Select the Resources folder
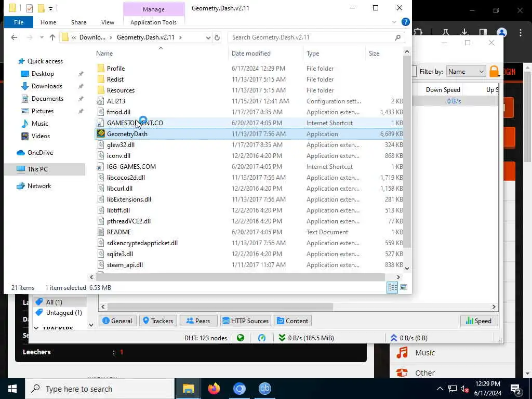 pos(121,90)
